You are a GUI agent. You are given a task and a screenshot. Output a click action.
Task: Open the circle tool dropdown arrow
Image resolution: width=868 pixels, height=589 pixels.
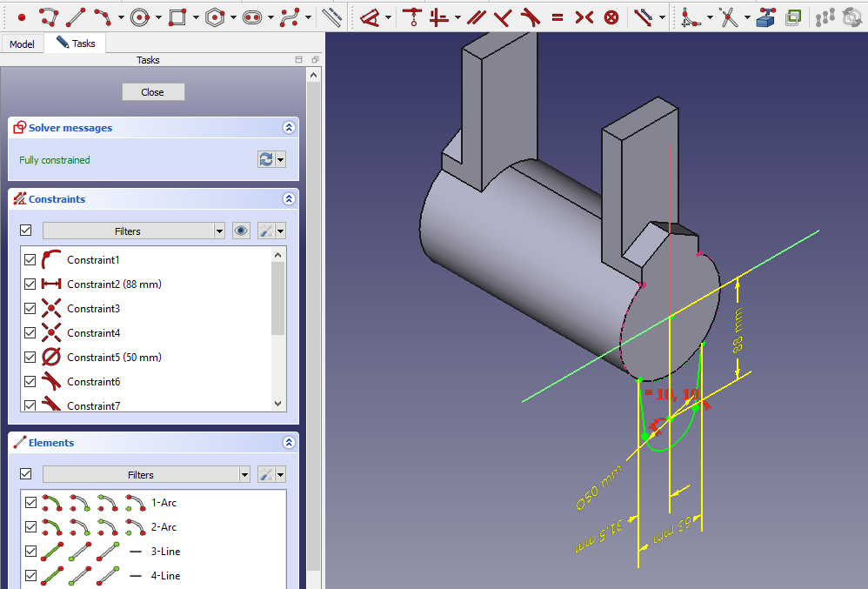click(157, 17)
